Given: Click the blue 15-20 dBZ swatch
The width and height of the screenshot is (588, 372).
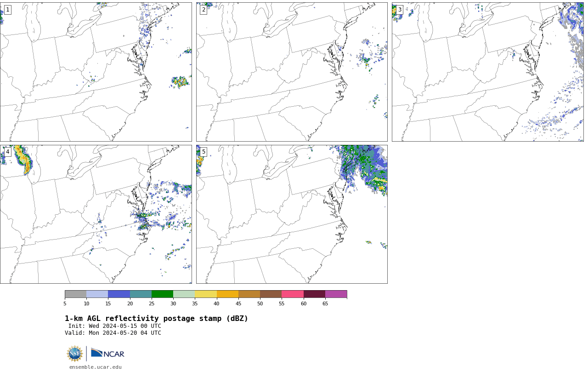Looking at the screenshot, I should tap(119, 294).
